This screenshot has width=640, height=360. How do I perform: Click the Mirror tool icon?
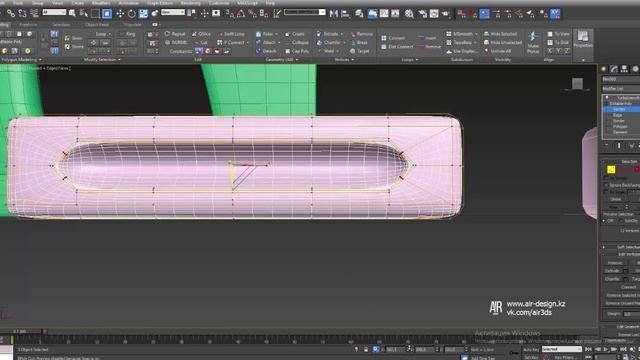click(334, 13)
